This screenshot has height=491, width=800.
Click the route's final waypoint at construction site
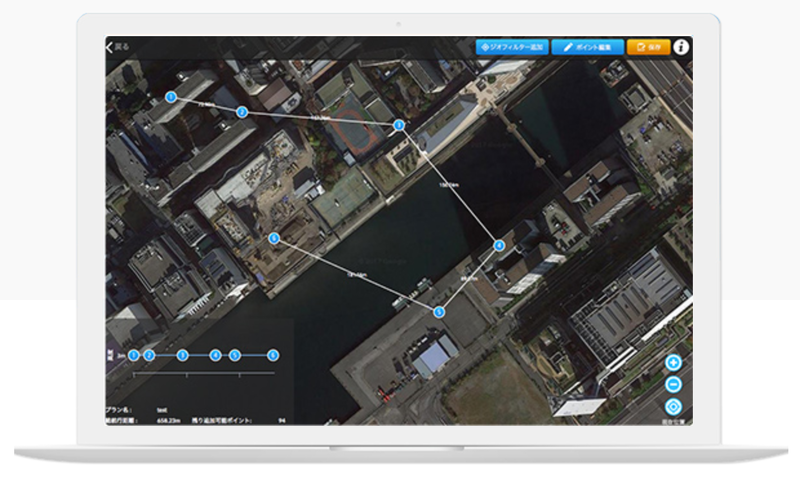275,238
